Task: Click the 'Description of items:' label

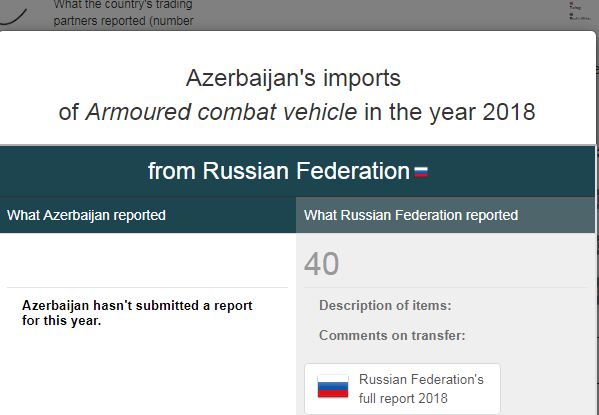Action: (x=385, y=305)
